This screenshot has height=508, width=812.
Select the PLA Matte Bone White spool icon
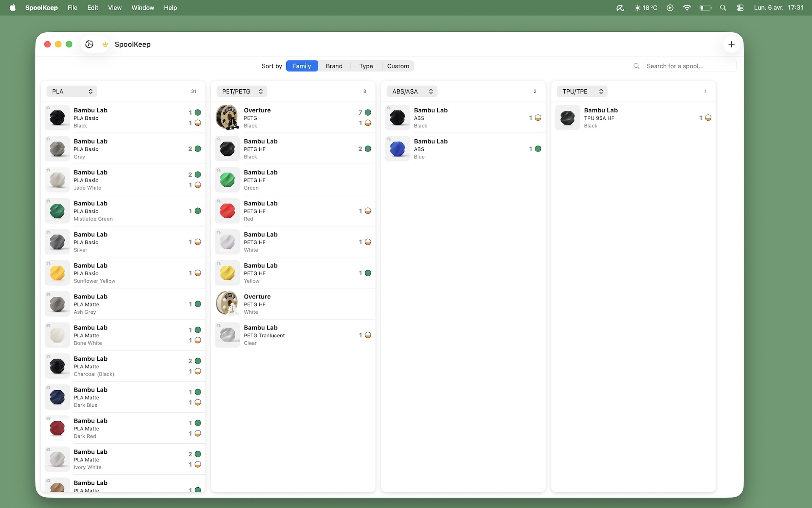point(58,335)
